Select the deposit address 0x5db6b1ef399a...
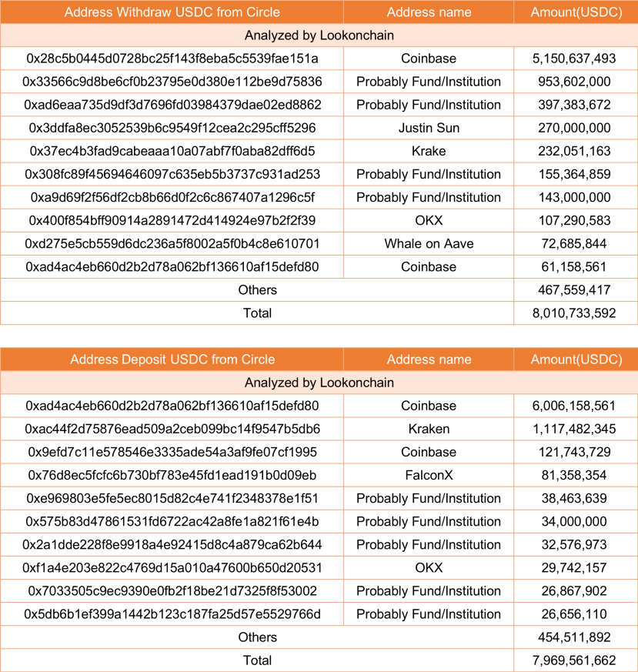This screenshot has height=672, width=638. 172,613
